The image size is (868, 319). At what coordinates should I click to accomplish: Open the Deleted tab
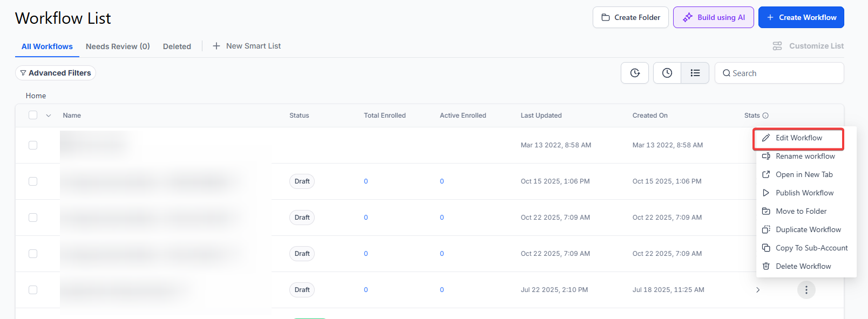pyautogui.click(x=177, y=46)
